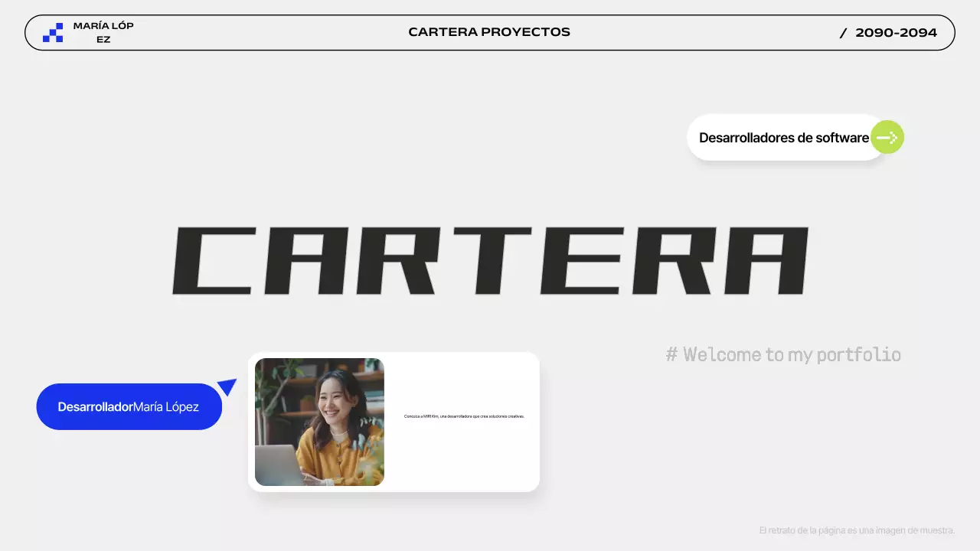Select CARTERA PROYECTOS in the header

[x=489, y=32]
